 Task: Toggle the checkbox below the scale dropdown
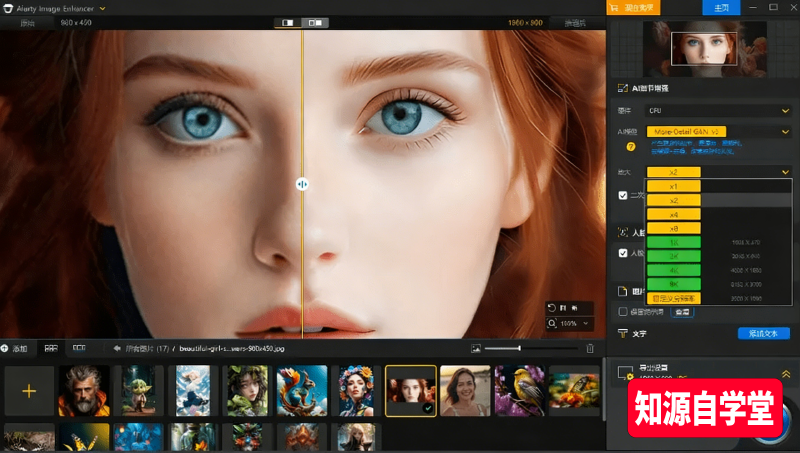pos(623,195)
